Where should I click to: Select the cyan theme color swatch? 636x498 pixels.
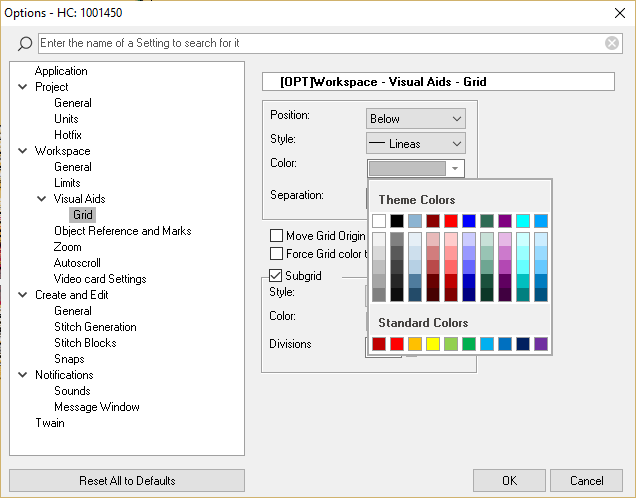(523, 221)
